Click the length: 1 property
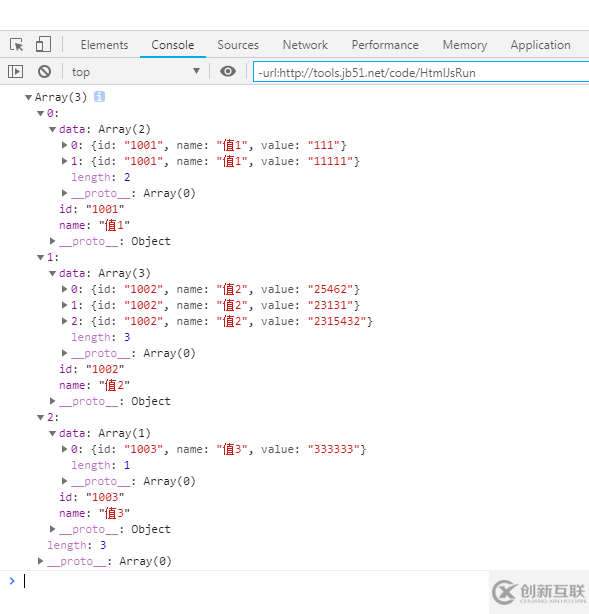The image size is (589, 614). [101, 465]
